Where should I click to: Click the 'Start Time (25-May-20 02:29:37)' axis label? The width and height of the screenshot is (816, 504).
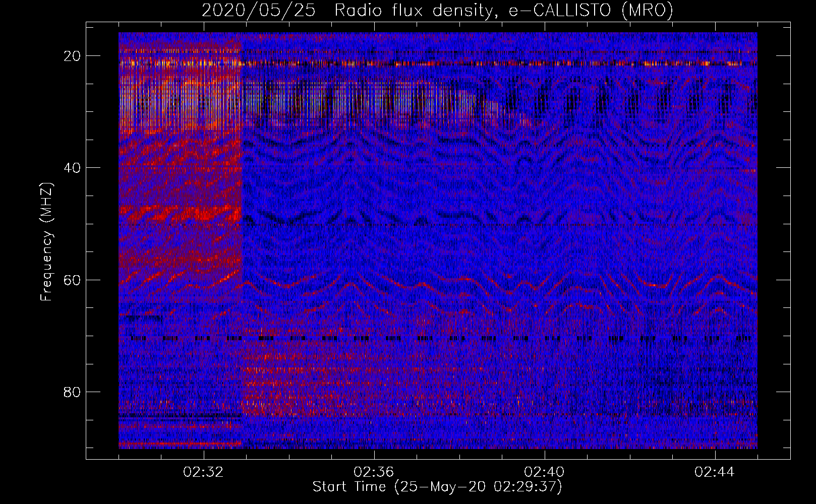(x=437, y=487)
